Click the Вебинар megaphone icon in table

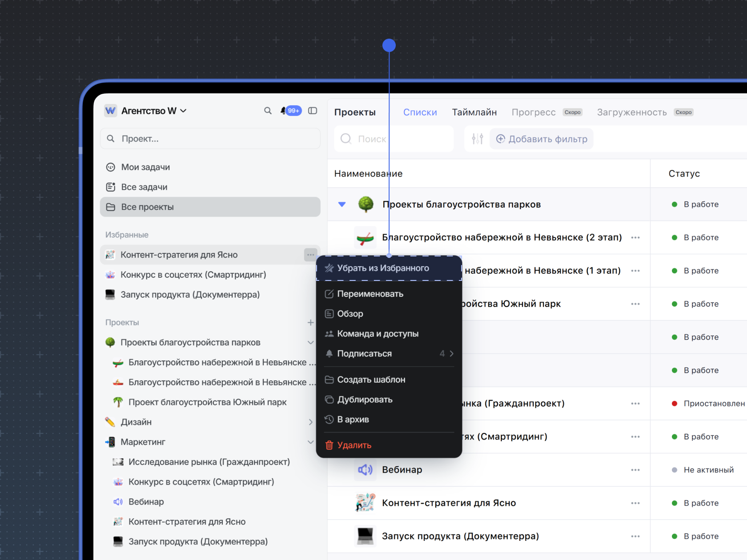[365, 470]
